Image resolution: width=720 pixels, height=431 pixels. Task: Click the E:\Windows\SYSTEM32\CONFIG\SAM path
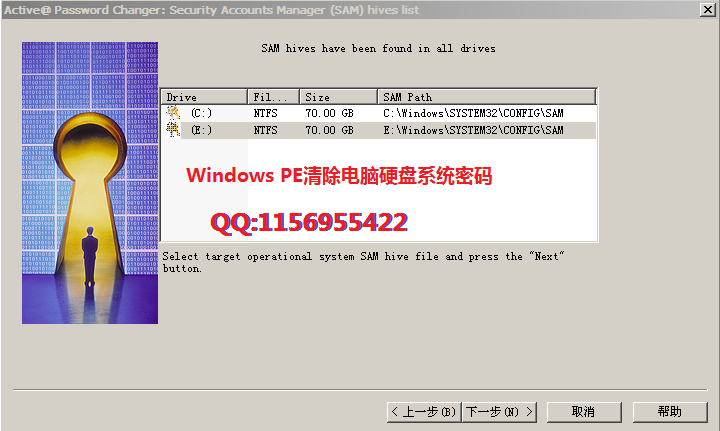[x=473, y=130]
